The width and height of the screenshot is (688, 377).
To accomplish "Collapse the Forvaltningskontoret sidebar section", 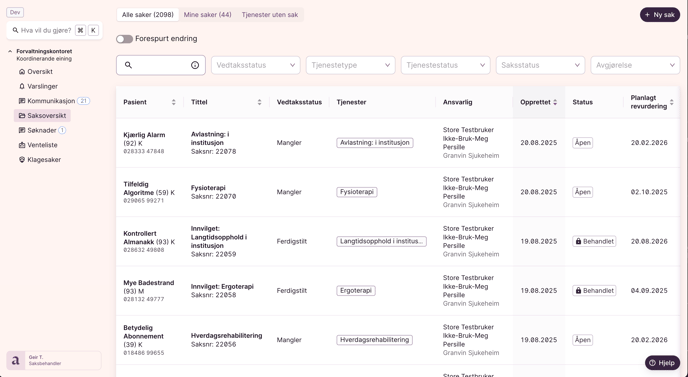I will 10,51.
